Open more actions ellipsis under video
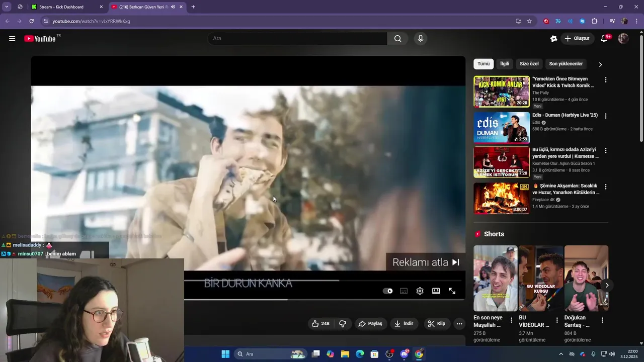 point(459,324)
